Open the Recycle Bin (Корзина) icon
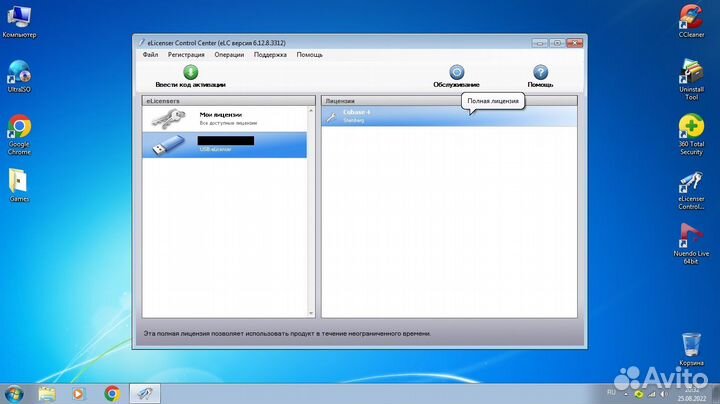 691,349
